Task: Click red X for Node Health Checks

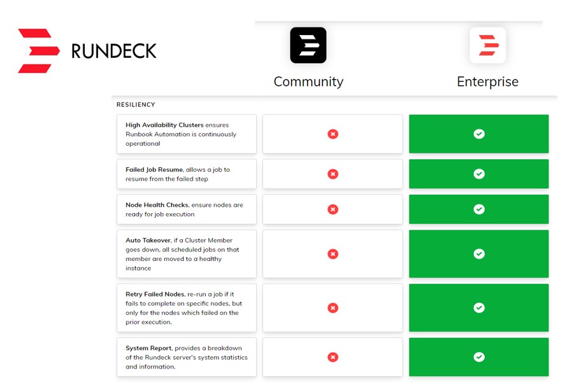Action: click(332, 209)
